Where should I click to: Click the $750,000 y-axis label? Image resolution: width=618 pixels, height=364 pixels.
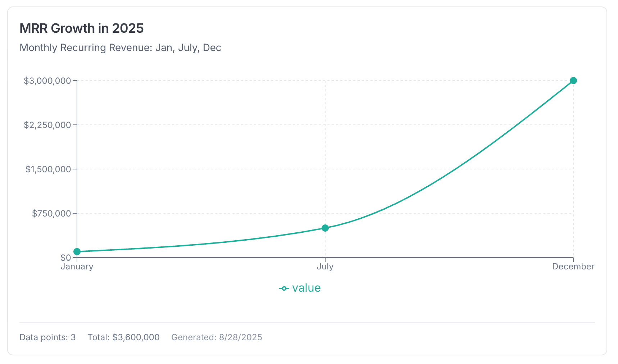tap(51, 213)
